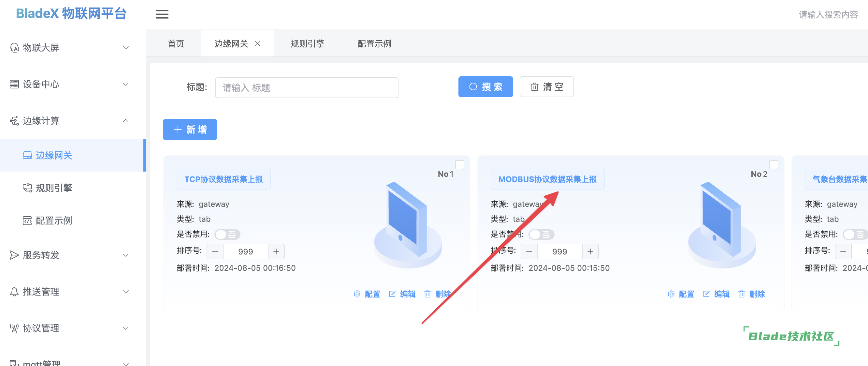Viewport: 868px width, 366px height.
Task: Click 编辑 pencil icon on MODBUS card
Action: click(706, 294)
